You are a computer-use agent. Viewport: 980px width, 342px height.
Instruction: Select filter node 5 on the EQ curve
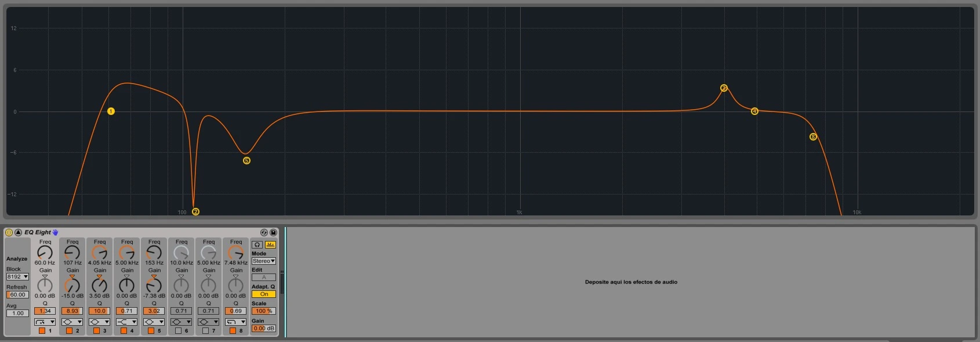(x=246, y=161)
